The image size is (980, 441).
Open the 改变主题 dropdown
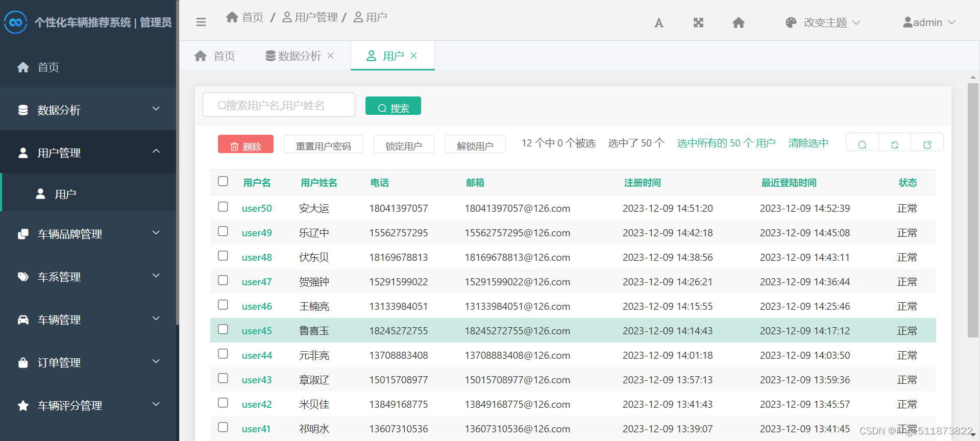pyautogui.click(x=823, y=22)
